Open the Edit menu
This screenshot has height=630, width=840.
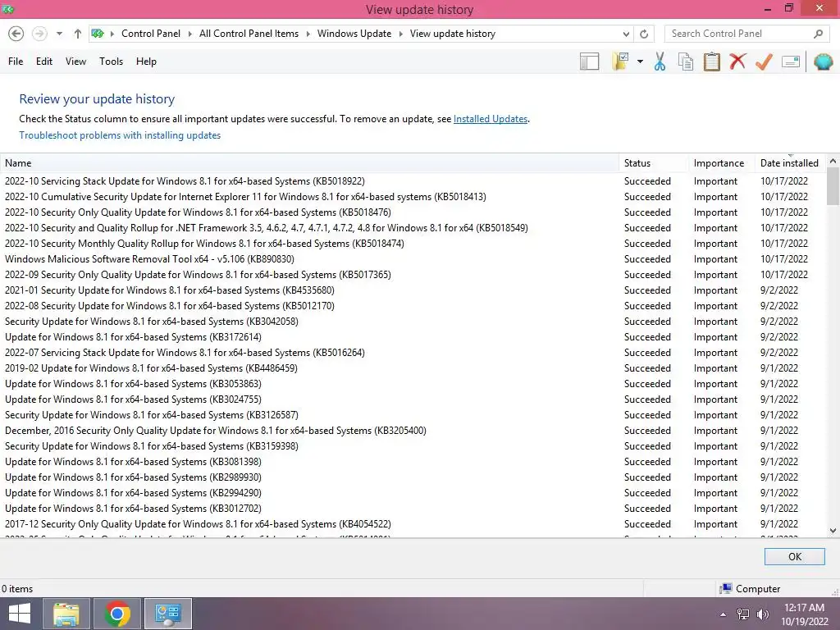pyautogui.click(x=44, y=62)
